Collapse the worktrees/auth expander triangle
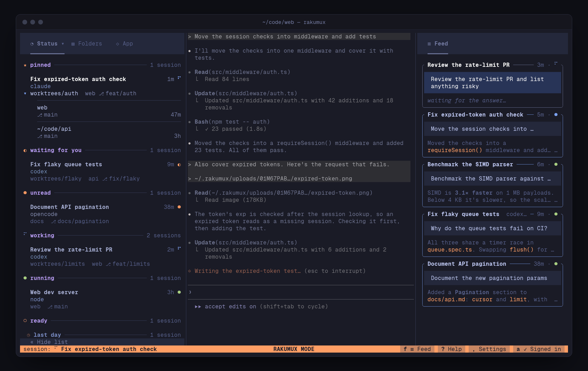 coord(25,93)
